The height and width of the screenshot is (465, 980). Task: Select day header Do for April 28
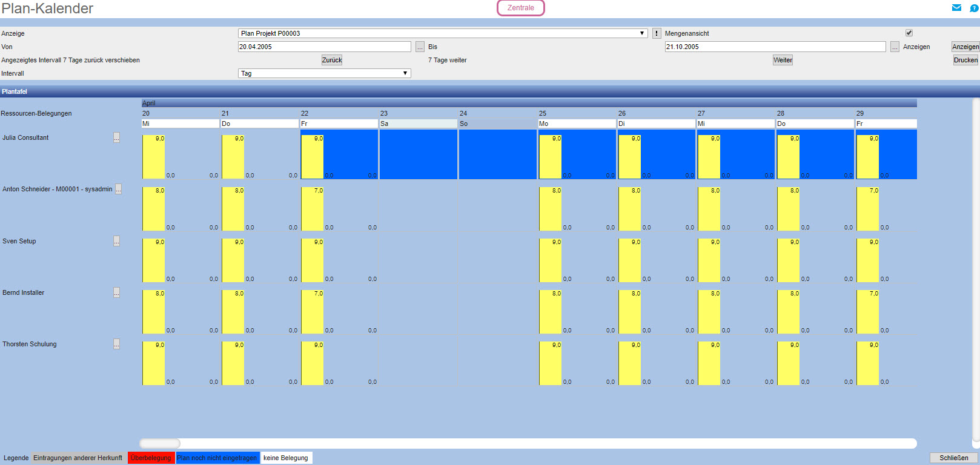click(x=815, y=124)
